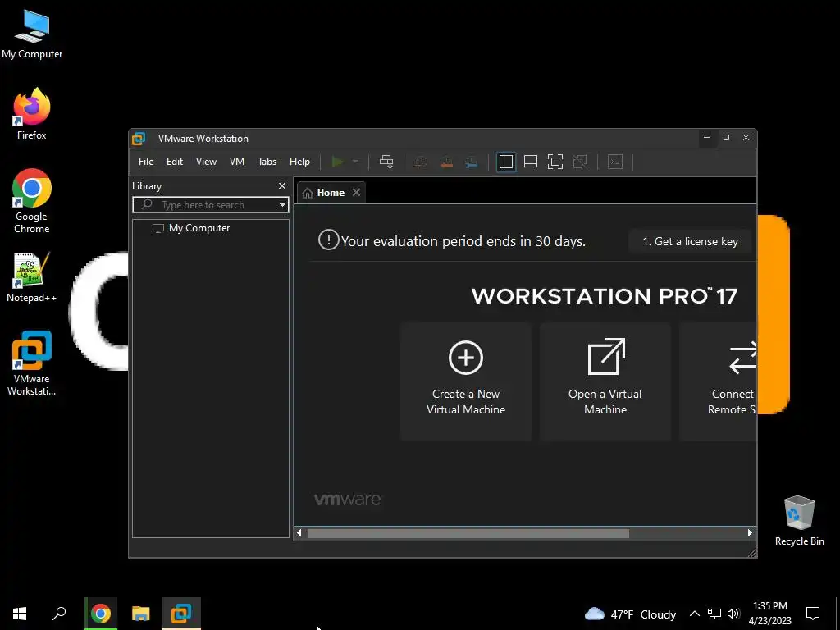Select the Recycle Bin desktop icon
Screen dimensions: 840x630
[799, 521]
